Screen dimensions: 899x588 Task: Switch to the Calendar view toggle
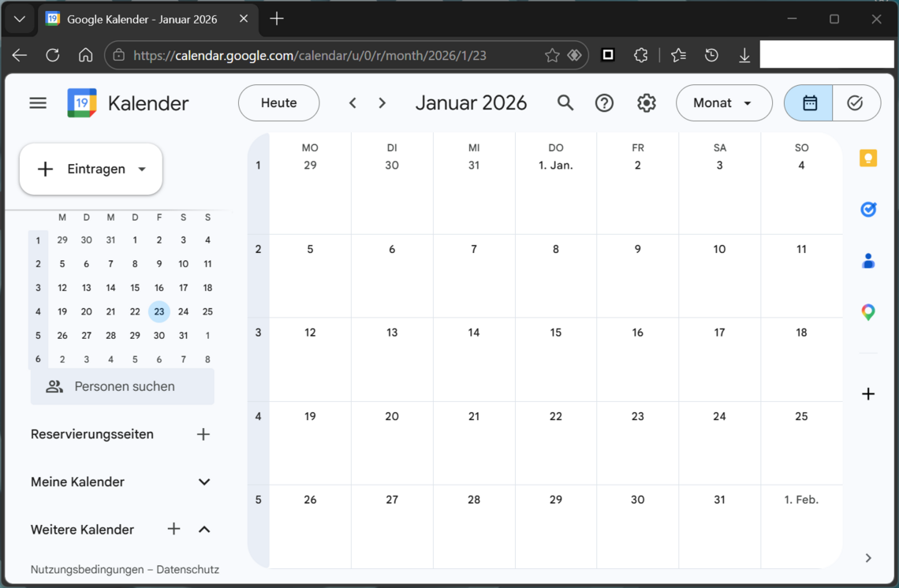point(808,103)
